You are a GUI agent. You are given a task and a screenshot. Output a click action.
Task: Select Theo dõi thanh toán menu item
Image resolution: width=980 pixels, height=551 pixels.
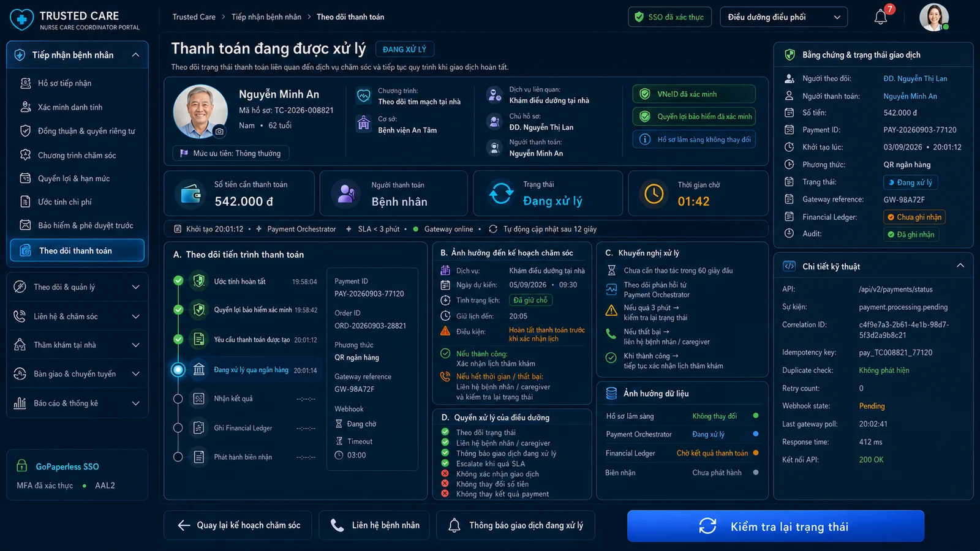(77, 250)
